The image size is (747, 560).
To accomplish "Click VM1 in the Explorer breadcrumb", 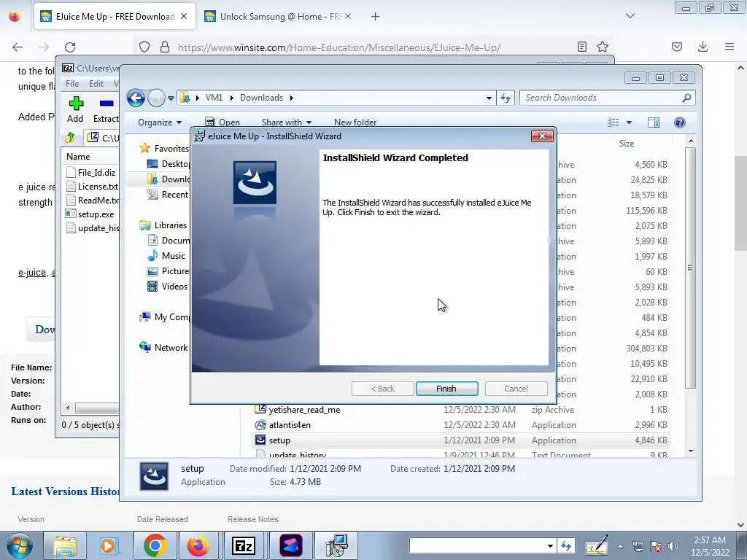I will (214, 98).
